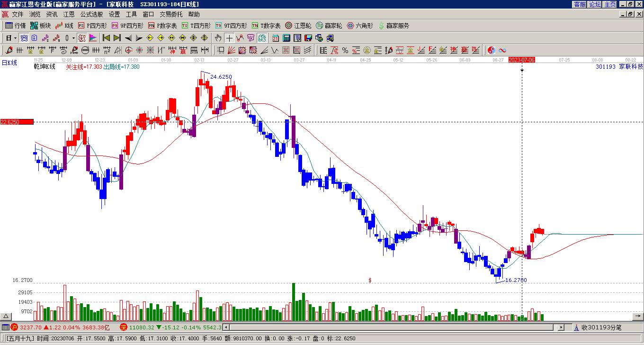Click the 论坛 forum button
The height and width of the screenshot is (345, 644).
click(x=595, y=4)
